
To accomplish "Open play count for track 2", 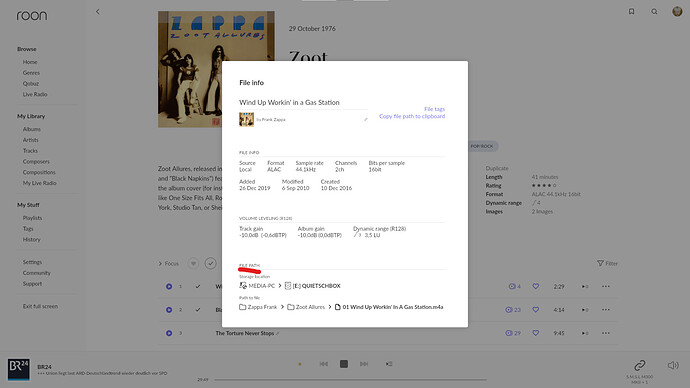I will tap(513, 310).
